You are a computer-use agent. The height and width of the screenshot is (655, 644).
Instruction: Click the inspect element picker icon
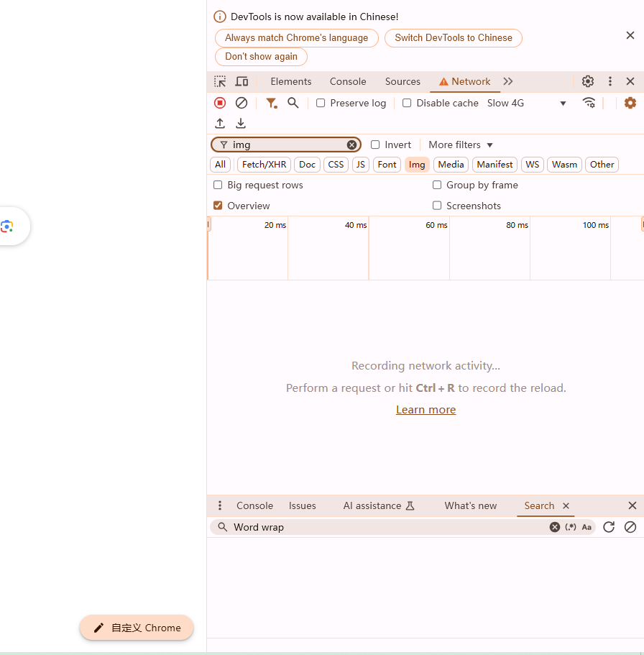(x=220, y=81)
